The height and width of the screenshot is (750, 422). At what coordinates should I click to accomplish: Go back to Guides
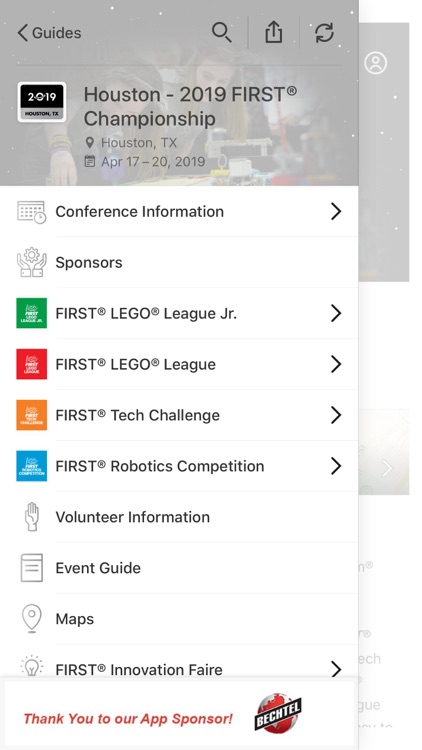tap(49, 33)
